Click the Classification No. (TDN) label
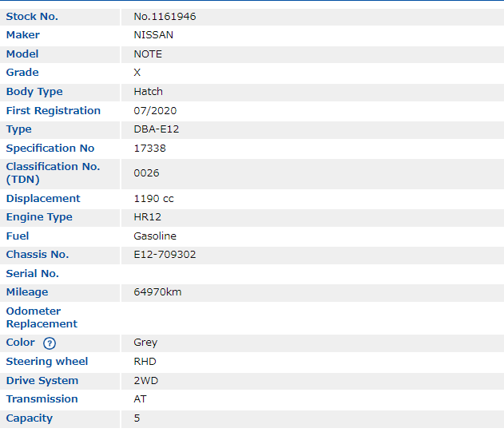Viewport: 504px width, 436px height. coord(53,173)
